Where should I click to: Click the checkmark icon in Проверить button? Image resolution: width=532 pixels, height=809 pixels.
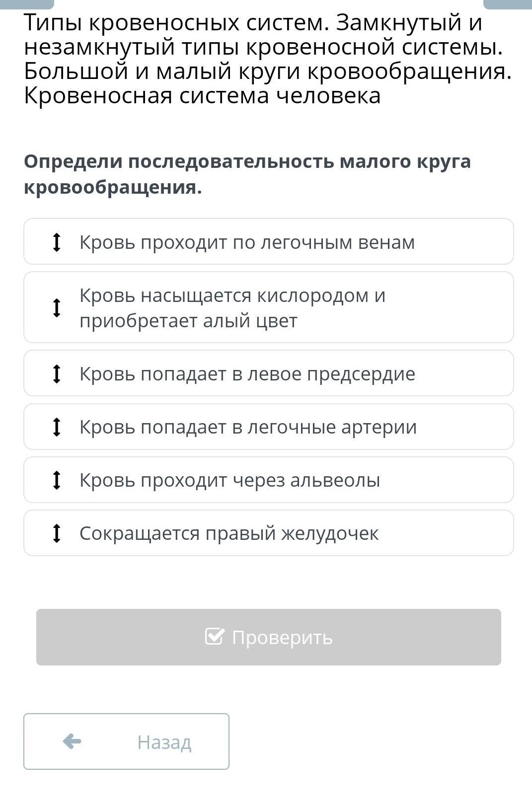click(215, 636)
